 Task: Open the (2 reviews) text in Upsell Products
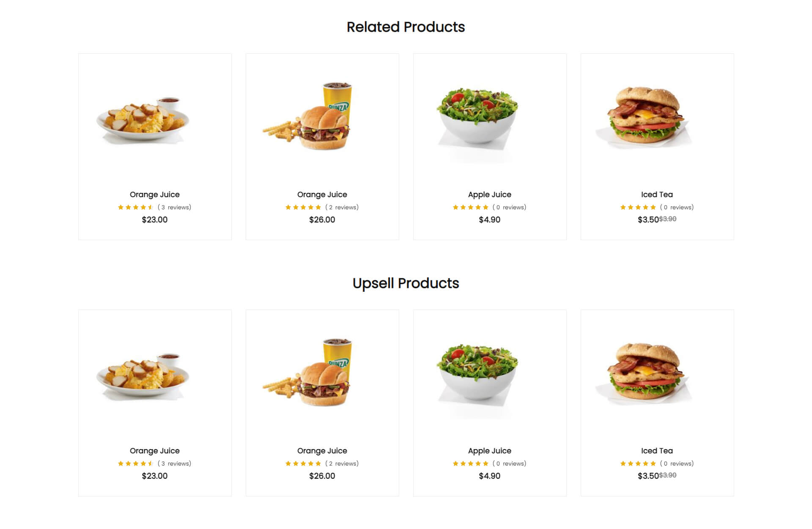pos(342,463)
